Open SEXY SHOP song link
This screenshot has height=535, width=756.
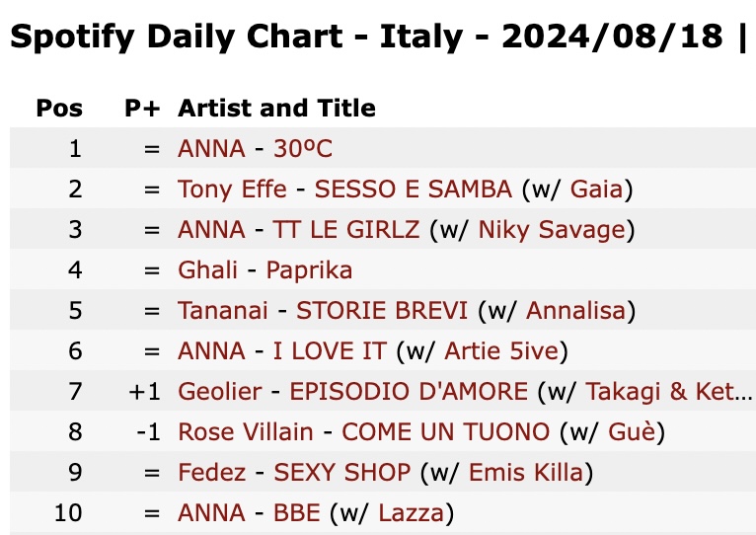(x=341, y=472)
